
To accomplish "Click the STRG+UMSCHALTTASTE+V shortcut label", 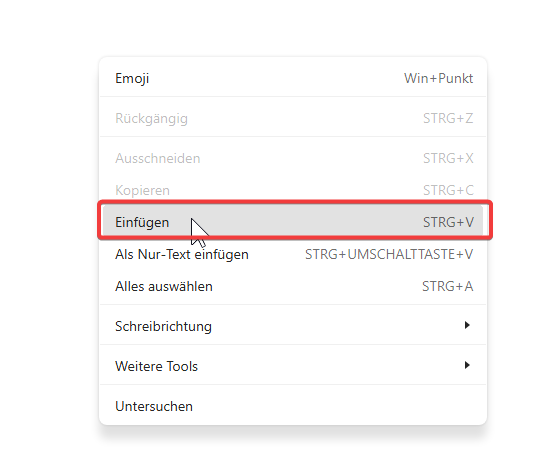I will point(389,254).
